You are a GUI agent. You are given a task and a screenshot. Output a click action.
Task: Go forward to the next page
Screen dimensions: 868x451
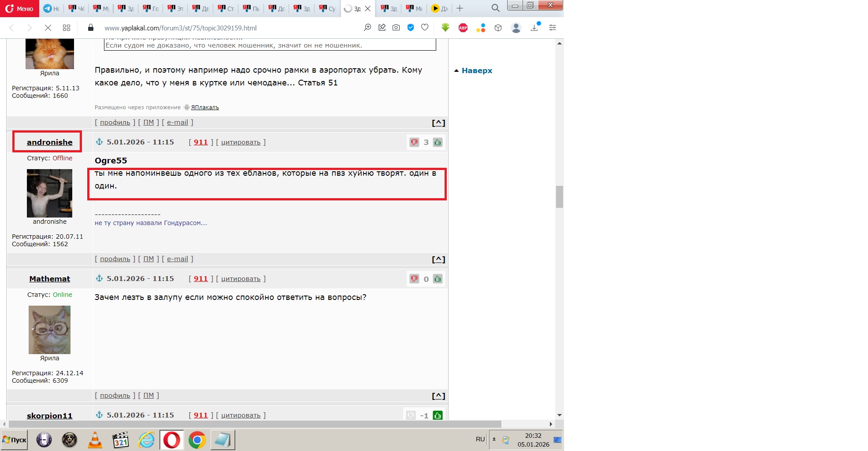click(30, 28)
